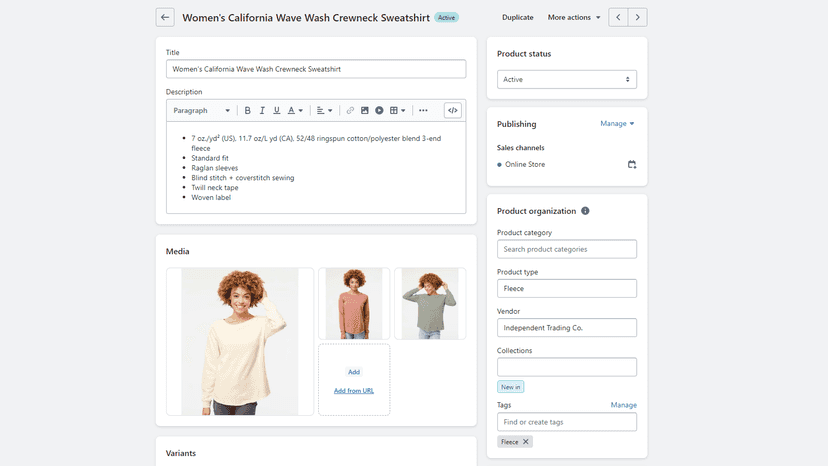Switch to HTML code view

coord(453,110)
